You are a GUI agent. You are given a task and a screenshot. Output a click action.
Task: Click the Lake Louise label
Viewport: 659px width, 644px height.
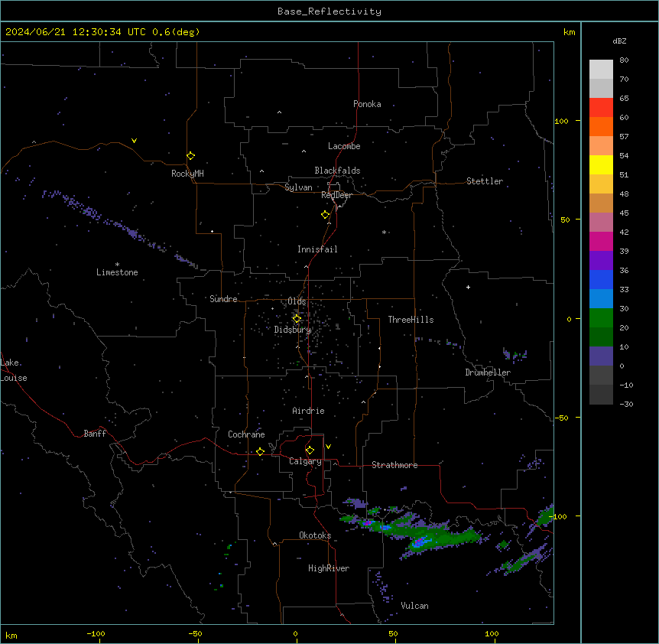14,370
